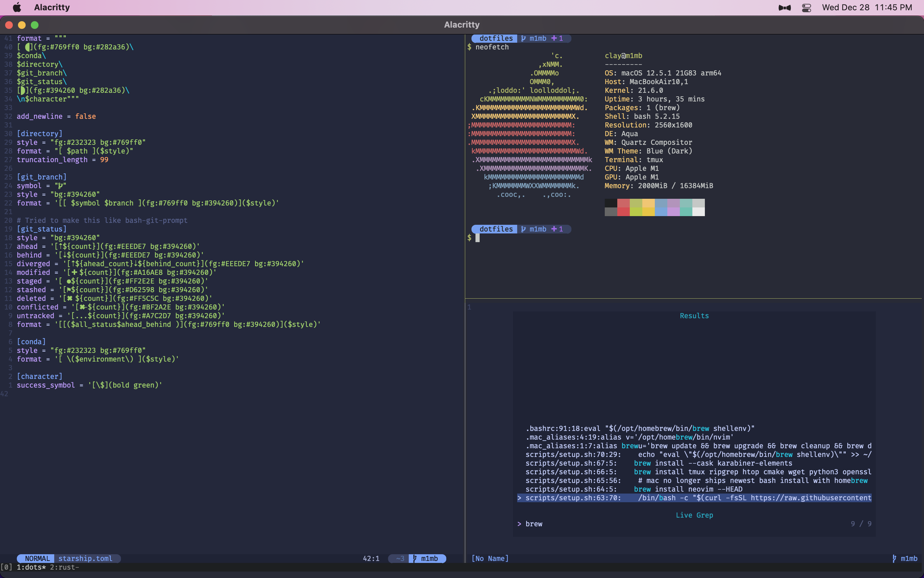
Task: Click the shell cursor after the $ prompt
Action: [477, 238]
